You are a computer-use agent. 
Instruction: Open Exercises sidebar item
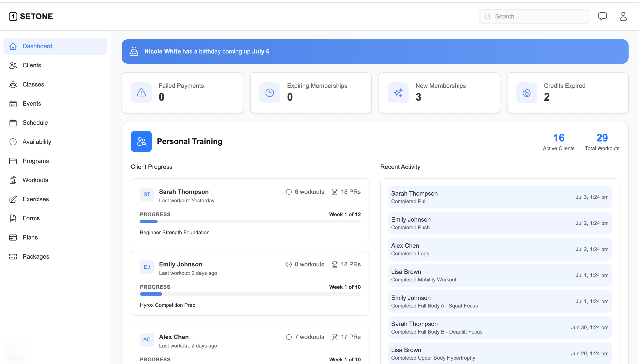pyautogui.click(x=55, y=199)
